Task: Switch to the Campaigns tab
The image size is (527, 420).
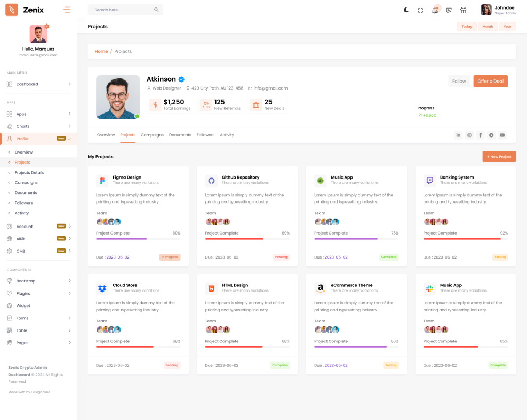Action: click(x=152, y=135)
